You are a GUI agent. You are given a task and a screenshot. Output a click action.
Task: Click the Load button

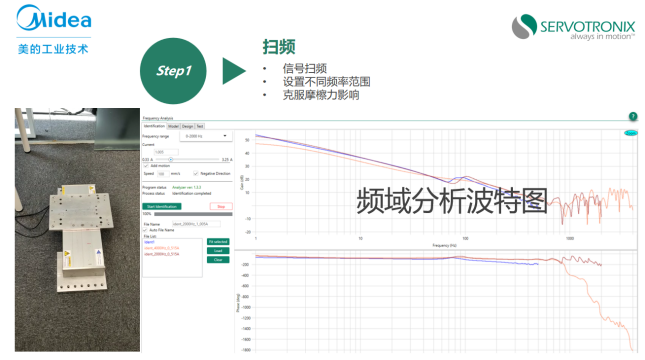[218, 251]
